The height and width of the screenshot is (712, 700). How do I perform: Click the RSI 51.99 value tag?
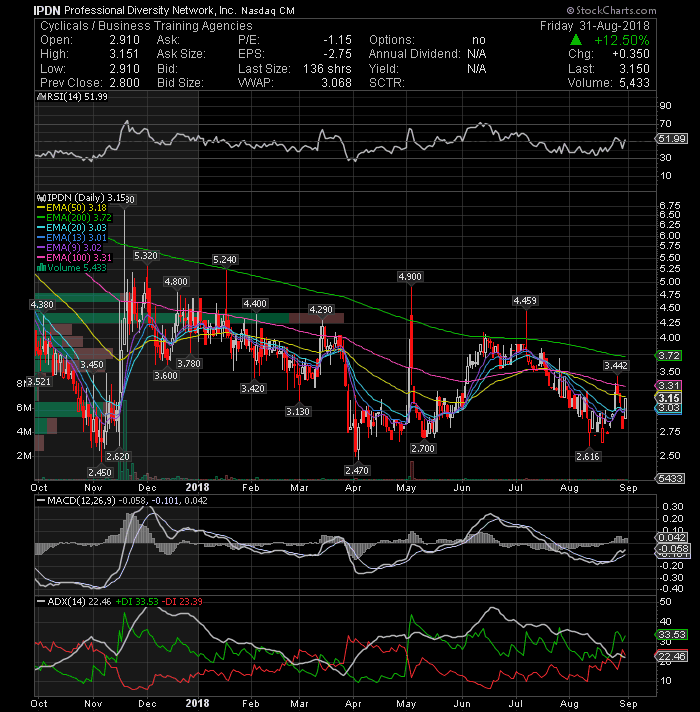point(672,138)
